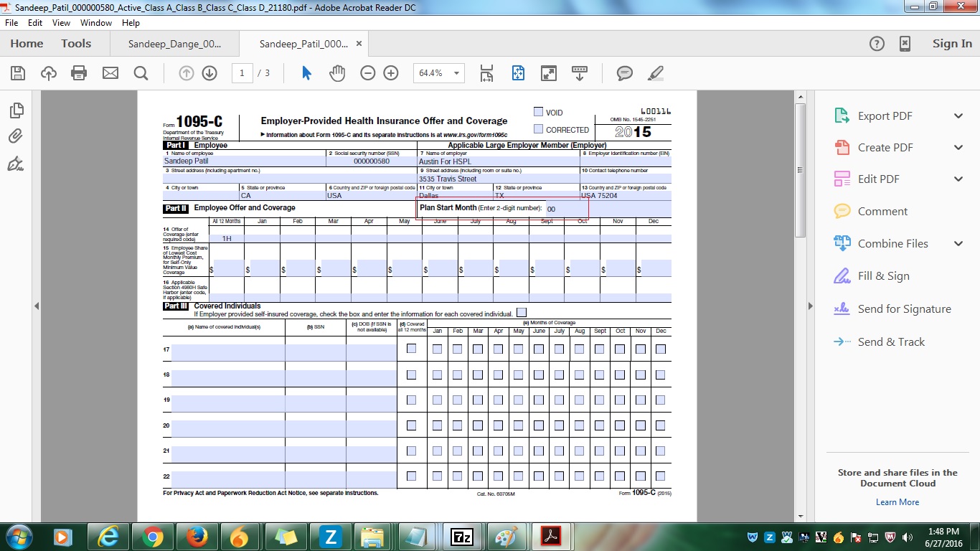Check the VOID checkbox
This screenshot has width=980, height=551.
(x=539, y=112)
